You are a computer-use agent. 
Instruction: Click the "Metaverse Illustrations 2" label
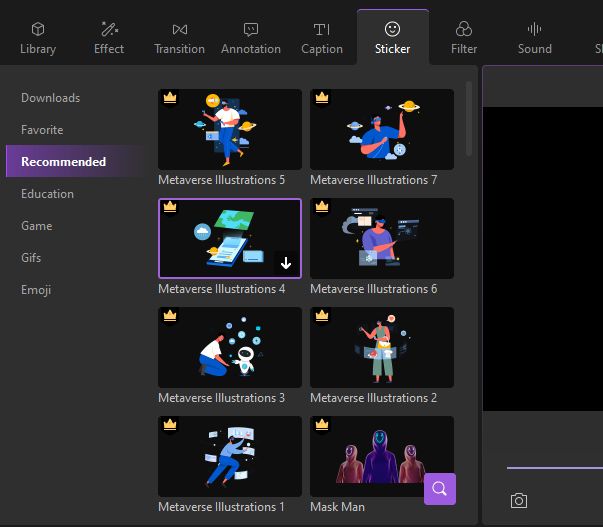click(x=373, y=397)
